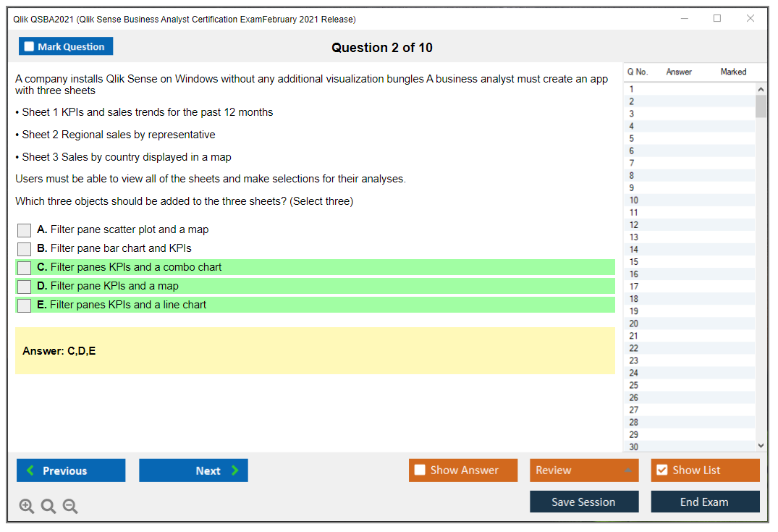Go to the Next question

pos(193,470)
